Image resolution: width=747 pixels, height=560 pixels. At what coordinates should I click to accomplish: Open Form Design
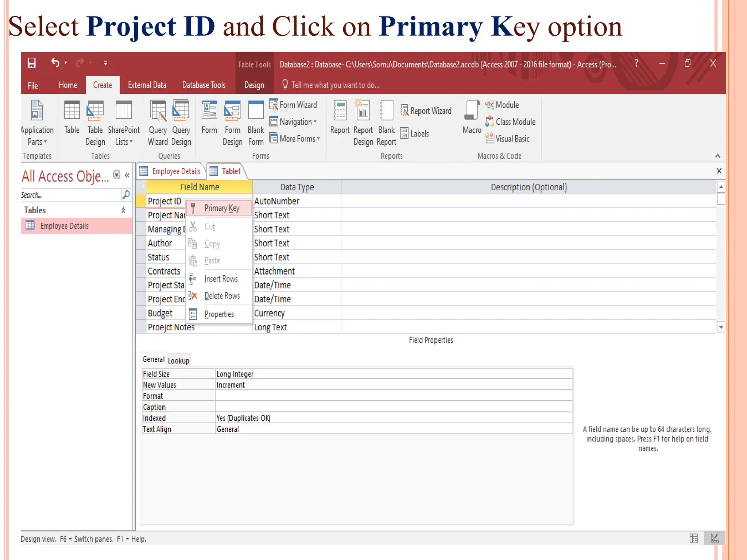click(232, 123)
